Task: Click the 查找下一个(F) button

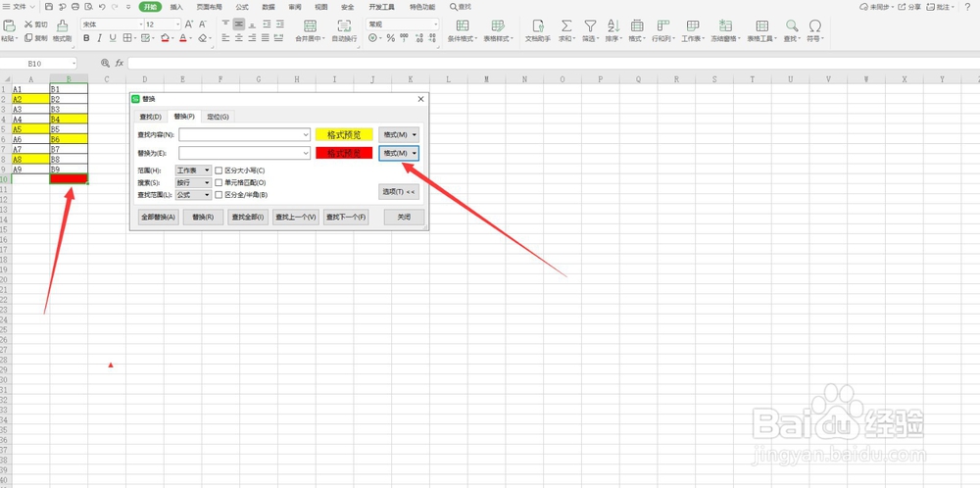Action: (x=345, y=217)
